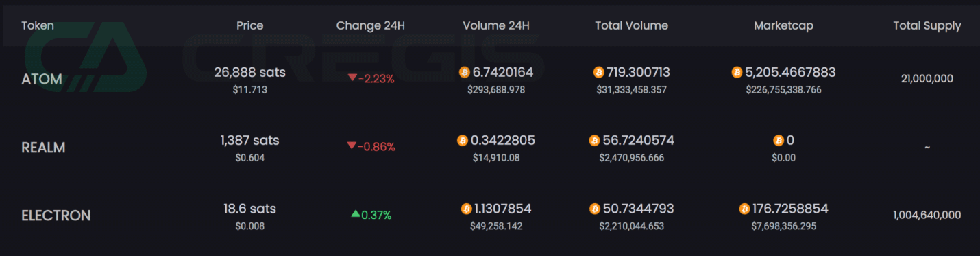980x256 pixels.
Task: Open the ELECTRON token row
Action: pyautogui.click(x=490, y=215)
